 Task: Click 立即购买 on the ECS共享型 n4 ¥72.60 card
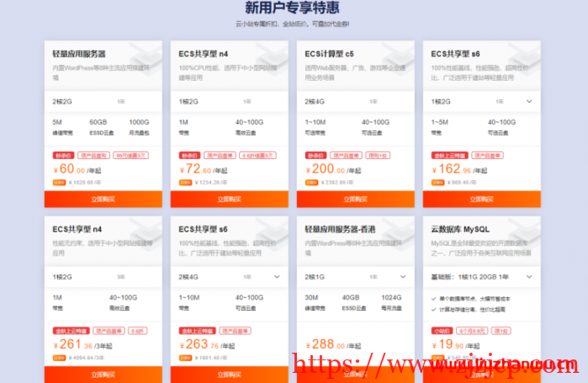point(229,199)
